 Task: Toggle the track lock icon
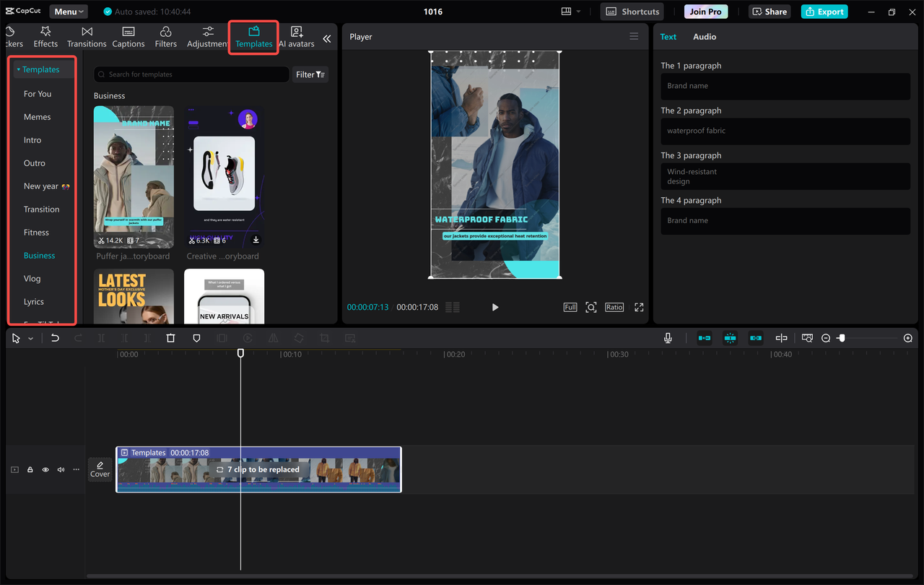pyautogui.click(x=30, y=469)
